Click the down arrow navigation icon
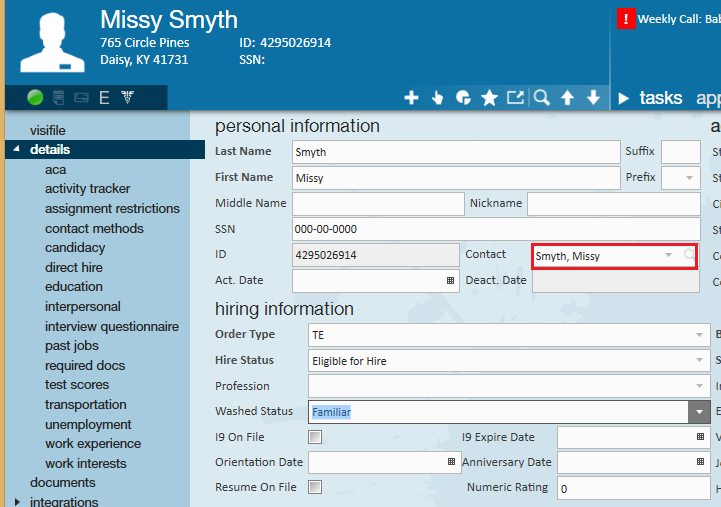The width and height of the screenshot is (721, 507). pyautogui.click(x=593, y=98)
